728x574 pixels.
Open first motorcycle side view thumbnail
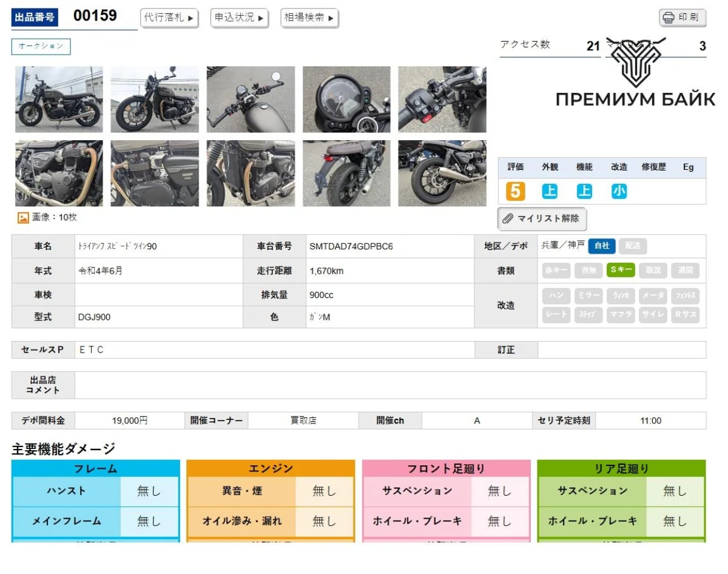(x=59, y=100)
